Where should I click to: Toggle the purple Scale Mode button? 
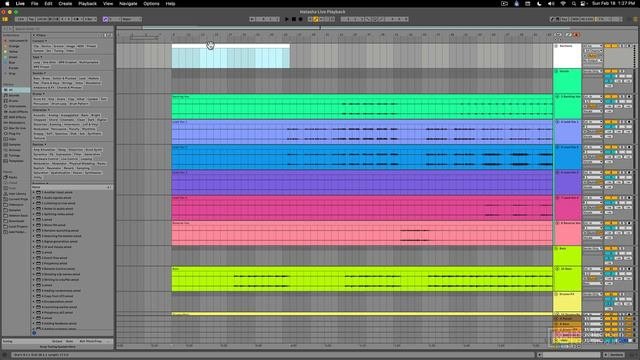pyautogui.click(x=106, y=19)
